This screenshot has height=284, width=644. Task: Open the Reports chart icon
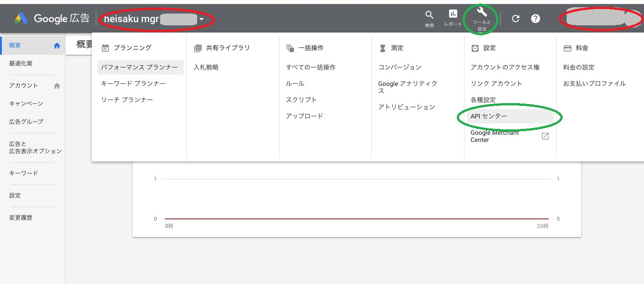(453, 14)
